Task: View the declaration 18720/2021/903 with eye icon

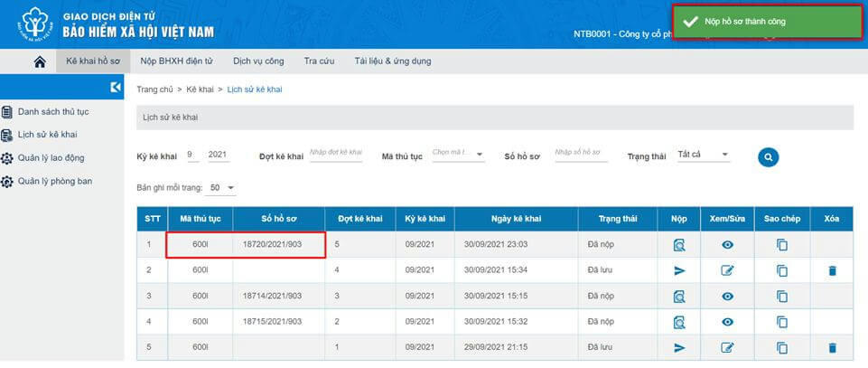Action: point(728,245)
